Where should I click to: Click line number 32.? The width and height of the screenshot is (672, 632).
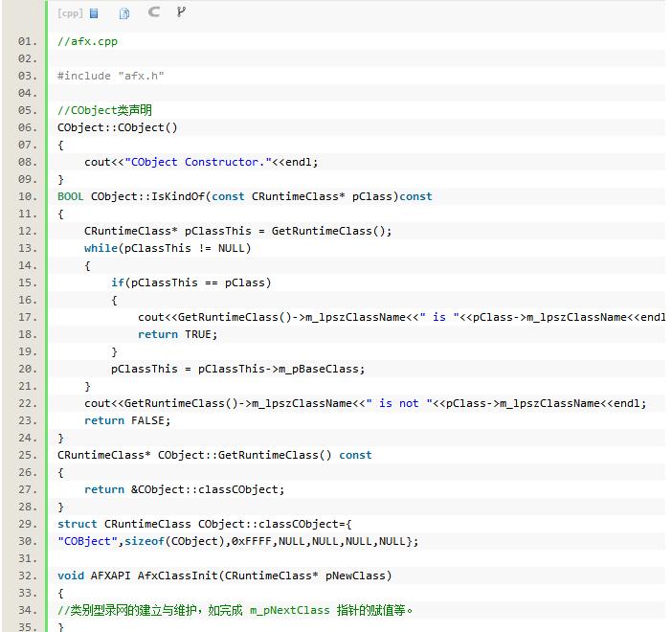point(28,576)
